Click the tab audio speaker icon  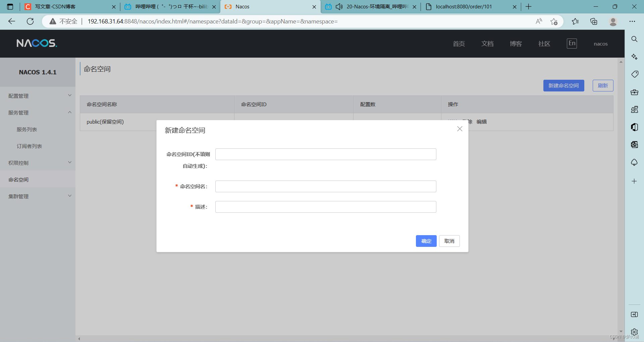(339, 7)
